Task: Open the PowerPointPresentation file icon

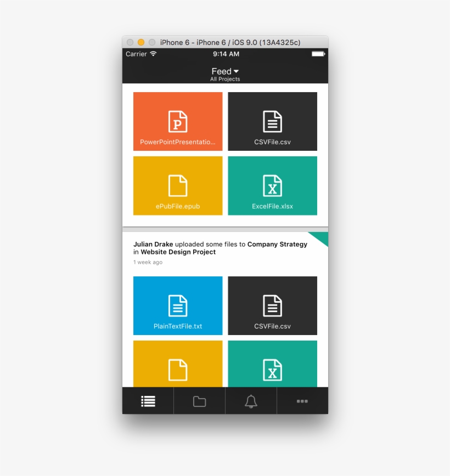Action: click(x=177, y=121)
